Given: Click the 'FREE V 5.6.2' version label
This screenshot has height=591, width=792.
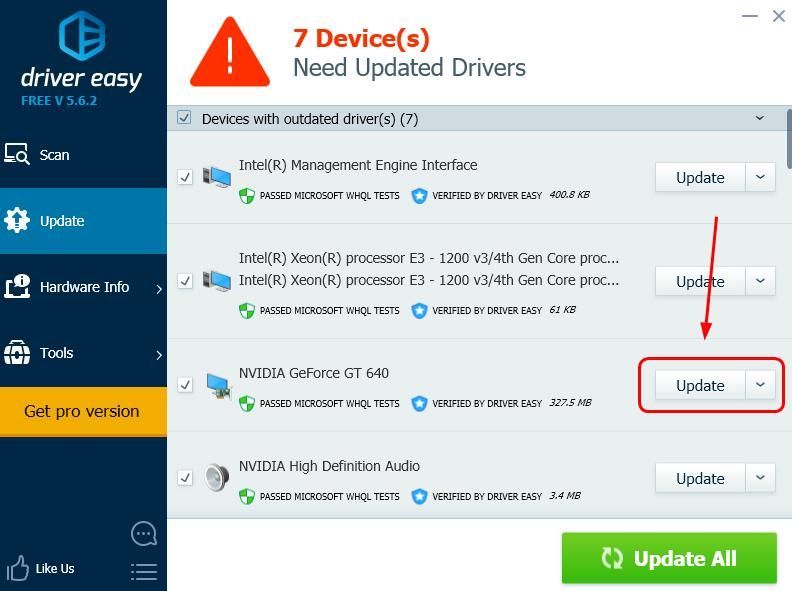Looking at the screenshot, I should click(59, 101).
